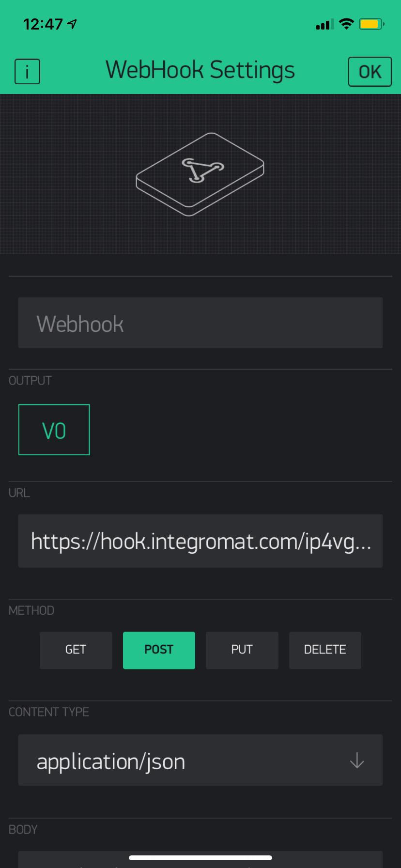Tap the cellular signal bars icon
The height and width of the screenshot is (868, 401).
325,24
